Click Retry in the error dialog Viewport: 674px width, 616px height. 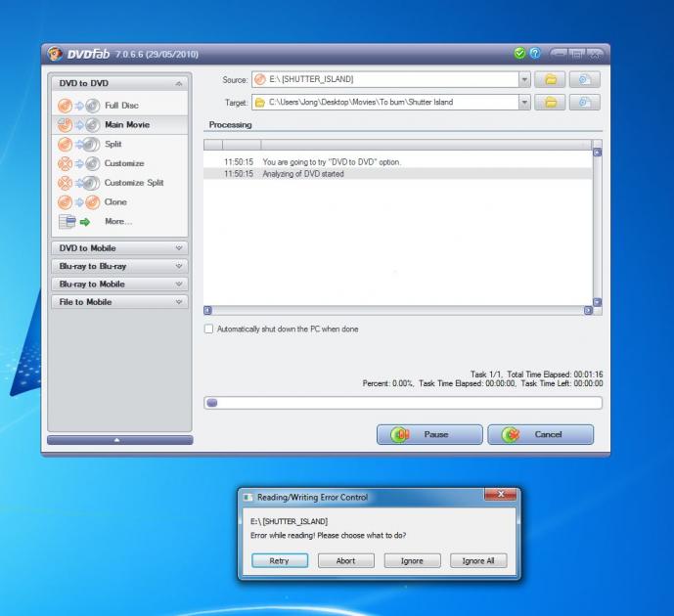pyautogui.click(x=280, y=560)
